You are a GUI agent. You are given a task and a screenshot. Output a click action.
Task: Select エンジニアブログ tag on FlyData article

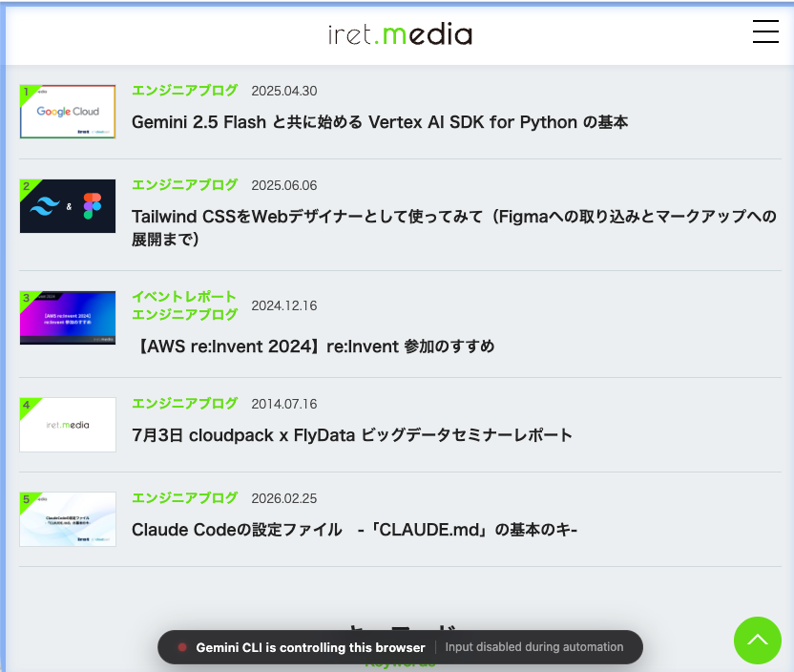184,403
